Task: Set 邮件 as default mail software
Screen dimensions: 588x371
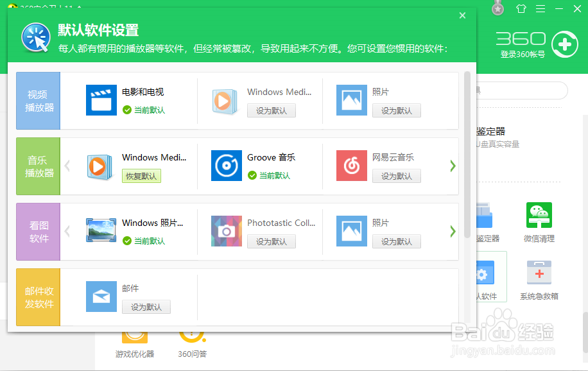Action: pos(146,307)
